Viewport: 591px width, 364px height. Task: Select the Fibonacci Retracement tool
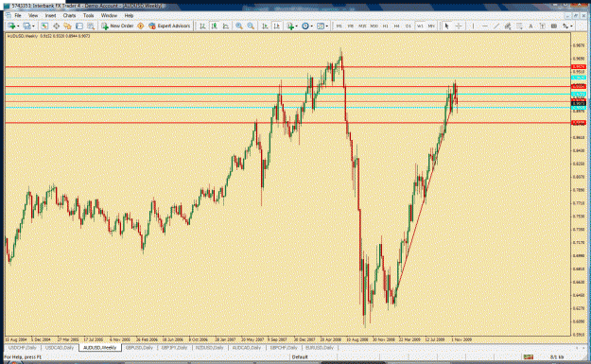[x=519, y=26]
